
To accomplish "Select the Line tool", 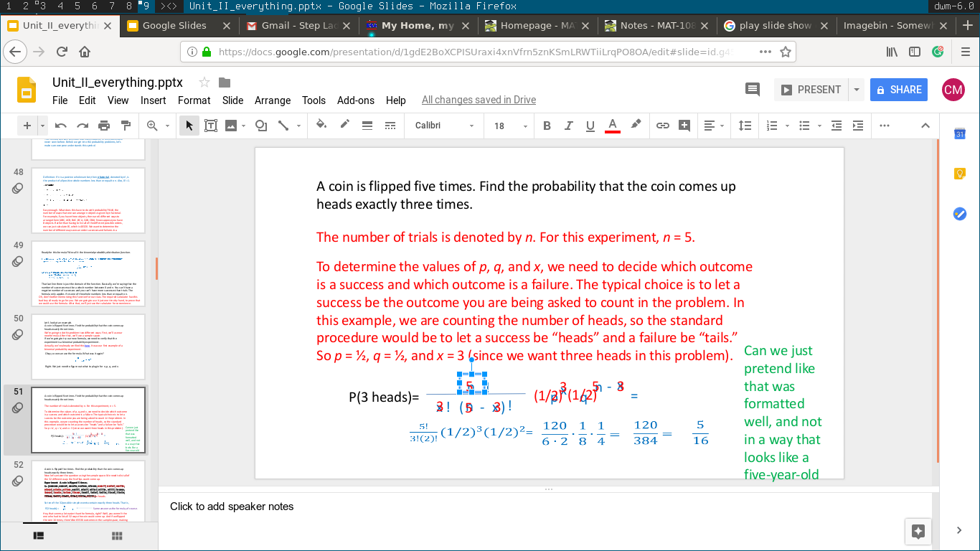I will (x=283, y=126).
